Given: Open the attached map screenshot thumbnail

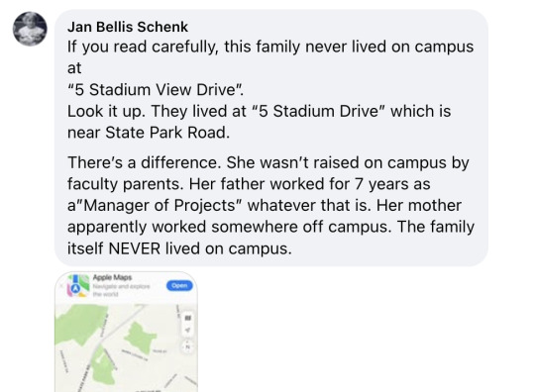Looking at the screenshot, I should (x=126, y=332).
